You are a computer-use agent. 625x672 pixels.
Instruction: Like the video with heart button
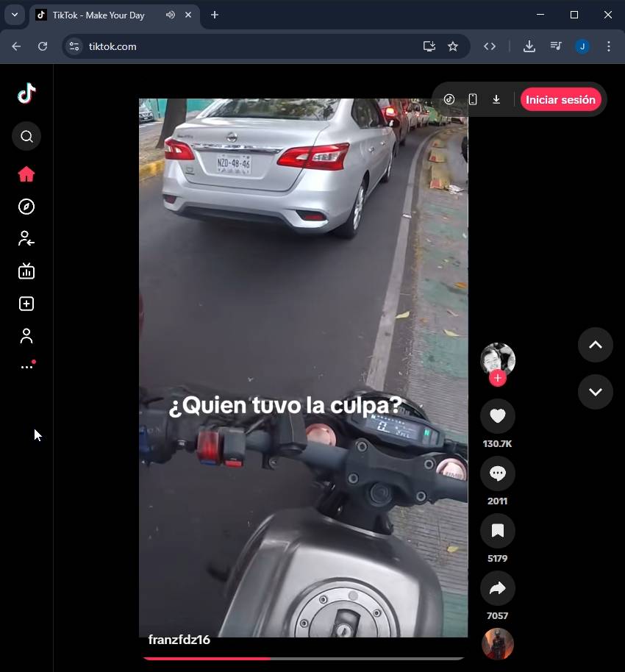(x=498, y=416)
